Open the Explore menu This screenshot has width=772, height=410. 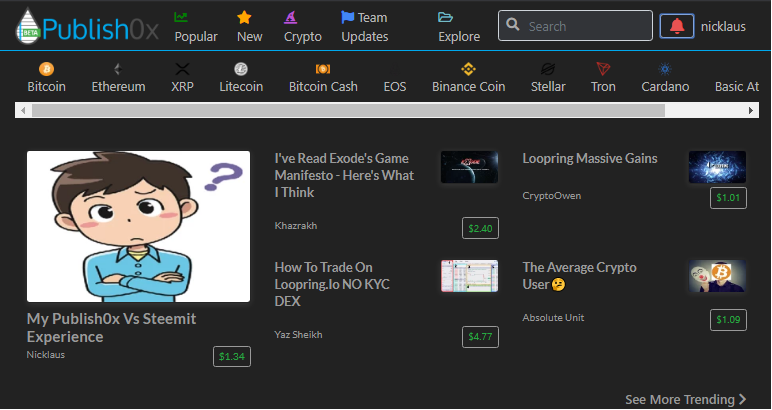tap(459, 37)
